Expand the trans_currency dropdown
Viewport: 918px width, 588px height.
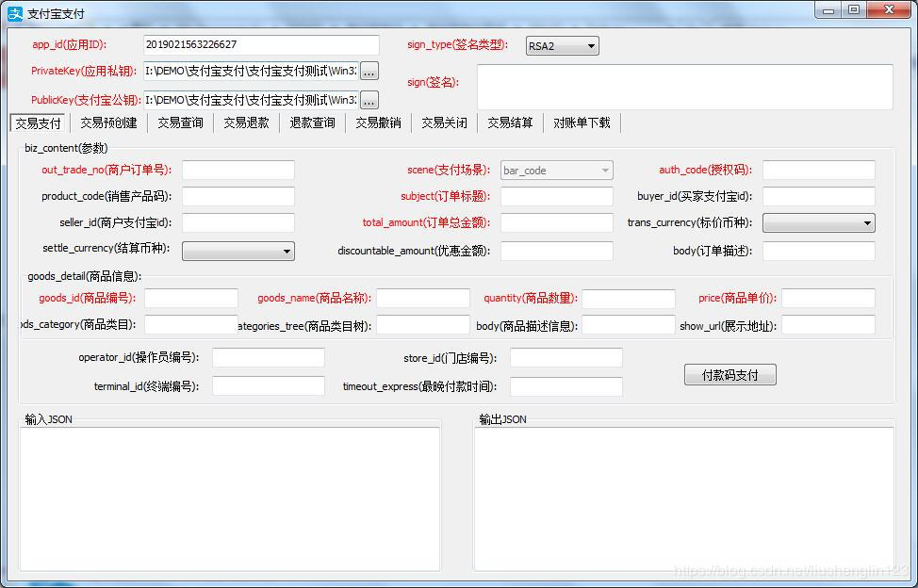(x=818, y=223)
